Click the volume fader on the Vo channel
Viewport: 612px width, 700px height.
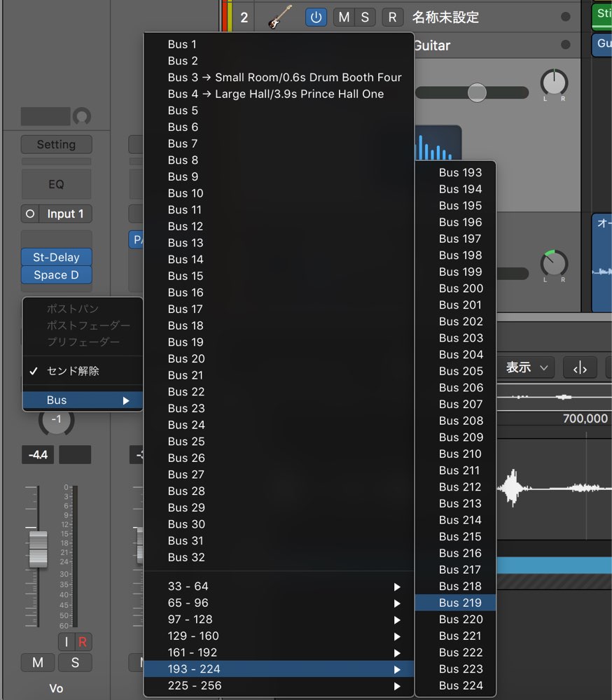coord(38,549)
